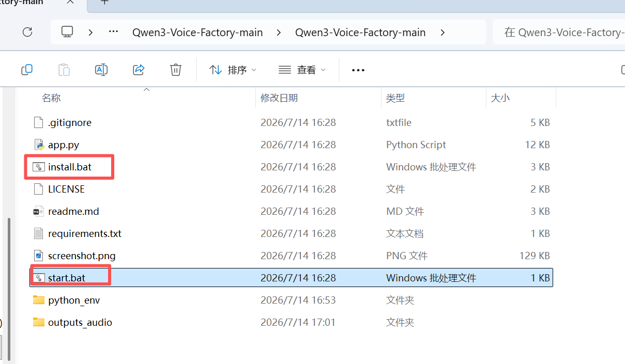625x364 pixels.
Task: Click the 5 KB size of .gitignore
Action: [540, 122]
